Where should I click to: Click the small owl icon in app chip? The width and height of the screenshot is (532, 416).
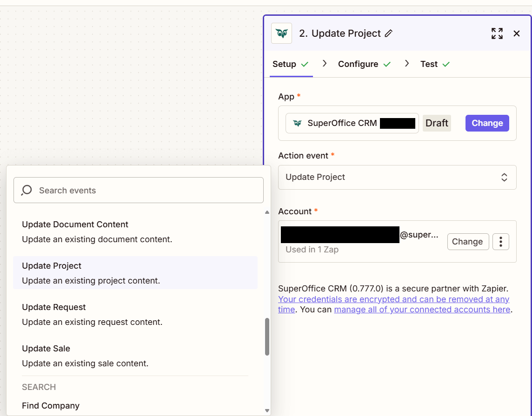(297, 123)
